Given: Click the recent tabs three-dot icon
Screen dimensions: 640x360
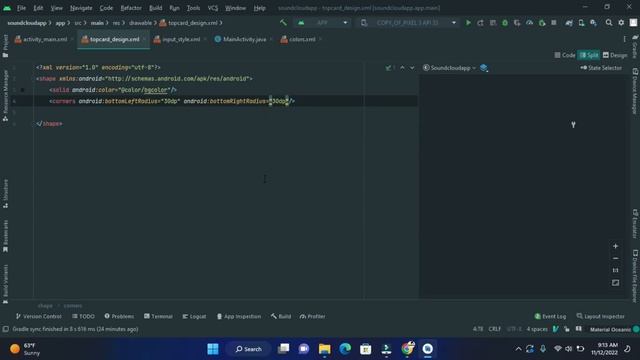Looking at the screenshot, I should pos(624,39).
